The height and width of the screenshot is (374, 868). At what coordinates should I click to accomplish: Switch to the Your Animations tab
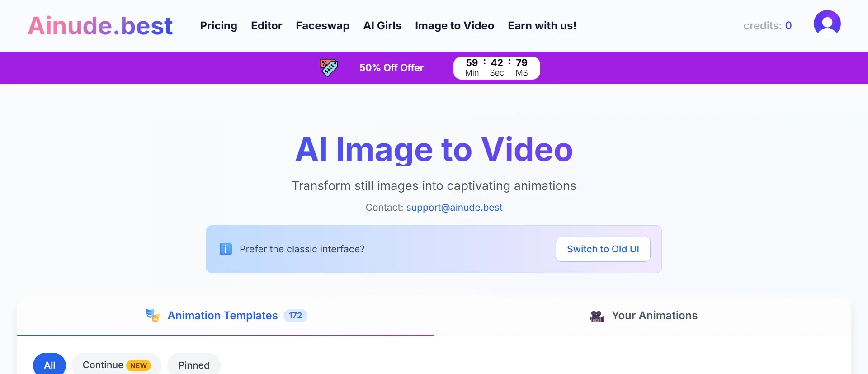pos(642,316)
